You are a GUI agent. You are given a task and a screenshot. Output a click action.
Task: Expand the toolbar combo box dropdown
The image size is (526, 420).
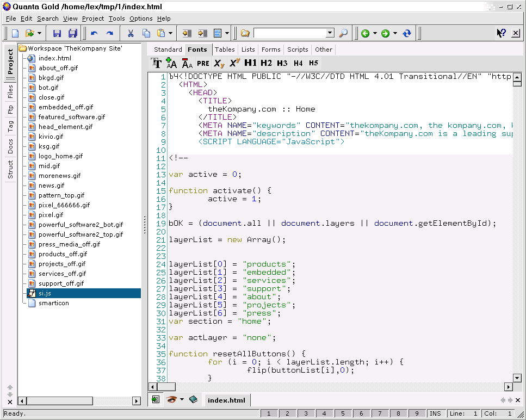(x=330, y=33)
